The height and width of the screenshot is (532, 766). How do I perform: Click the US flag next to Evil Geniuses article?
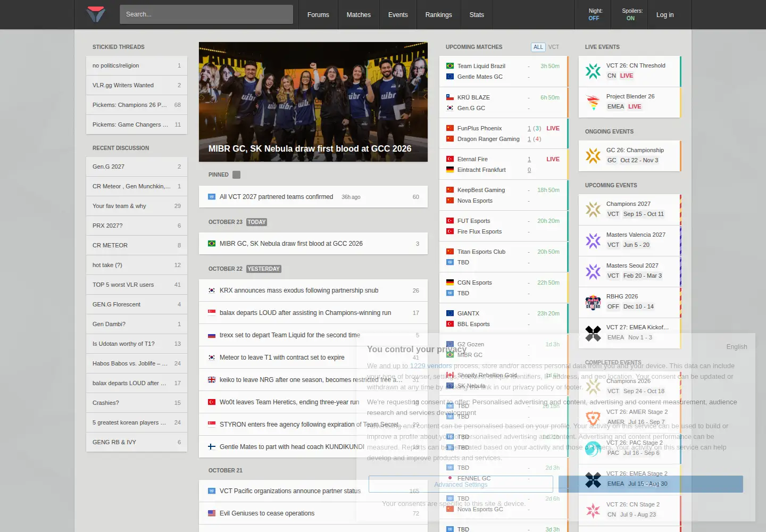point(212,513)
